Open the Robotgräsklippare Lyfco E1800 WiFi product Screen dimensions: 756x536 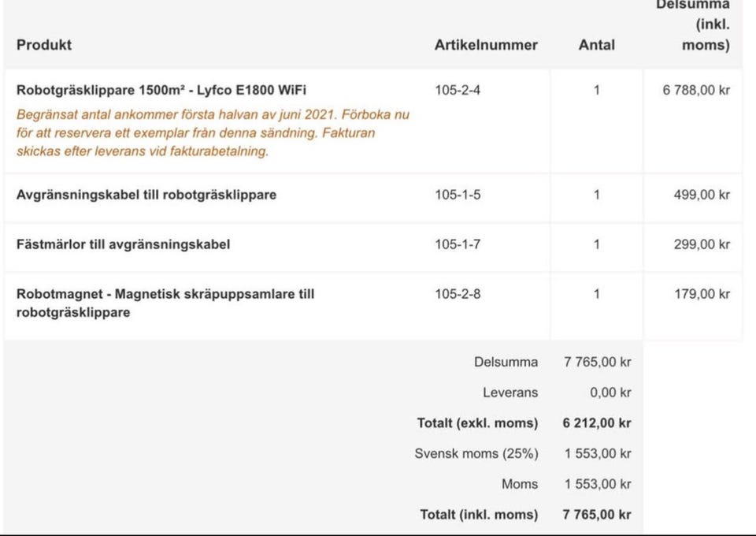click(x=161, y=90)
